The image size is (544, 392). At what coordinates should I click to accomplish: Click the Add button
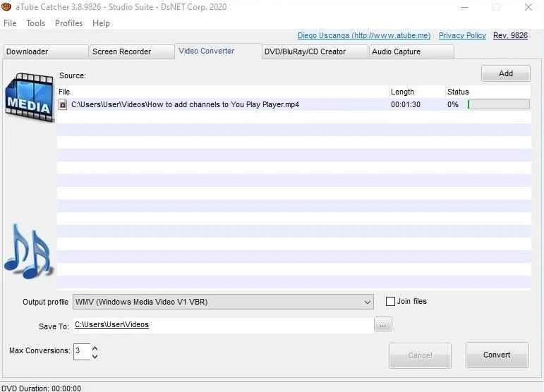click(x=505, y=73)
